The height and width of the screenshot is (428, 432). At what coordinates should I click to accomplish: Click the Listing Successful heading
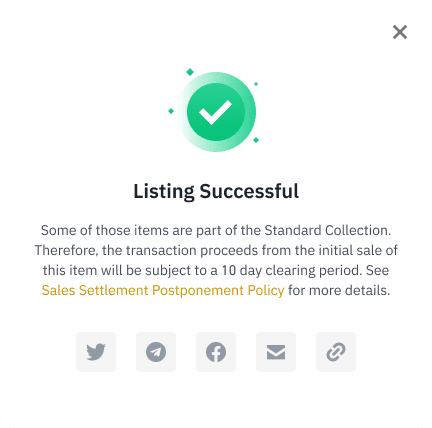click(216, 191)
